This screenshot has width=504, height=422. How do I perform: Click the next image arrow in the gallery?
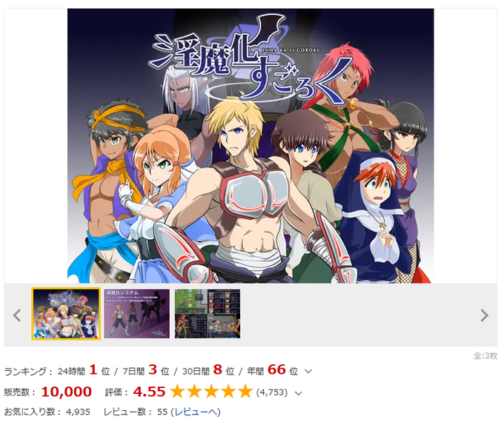point(485,315)
